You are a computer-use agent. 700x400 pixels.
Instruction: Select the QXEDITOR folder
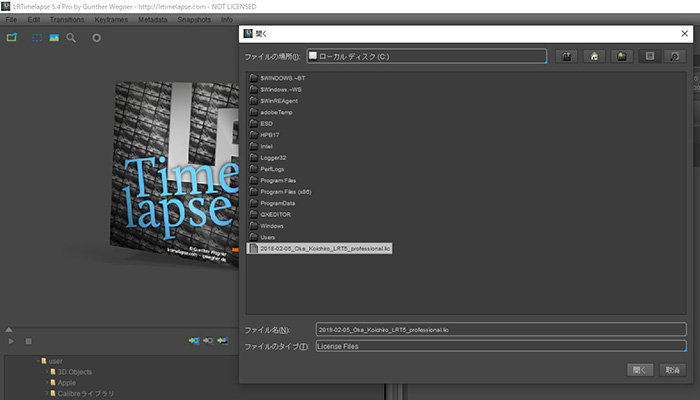271,214
